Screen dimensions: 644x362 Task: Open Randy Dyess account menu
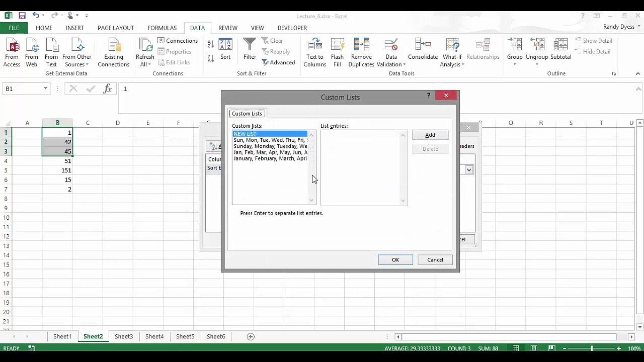coord(621,27)
